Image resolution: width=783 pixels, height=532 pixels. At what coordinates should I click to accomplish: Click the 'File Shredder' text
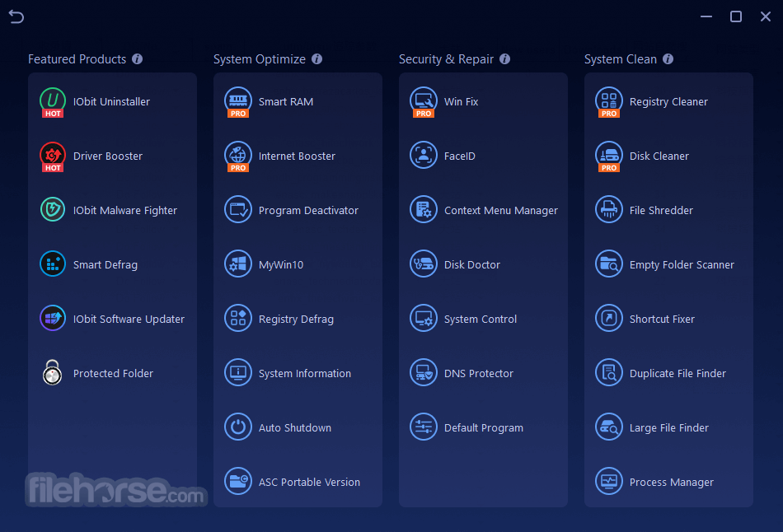pos(661,211)
